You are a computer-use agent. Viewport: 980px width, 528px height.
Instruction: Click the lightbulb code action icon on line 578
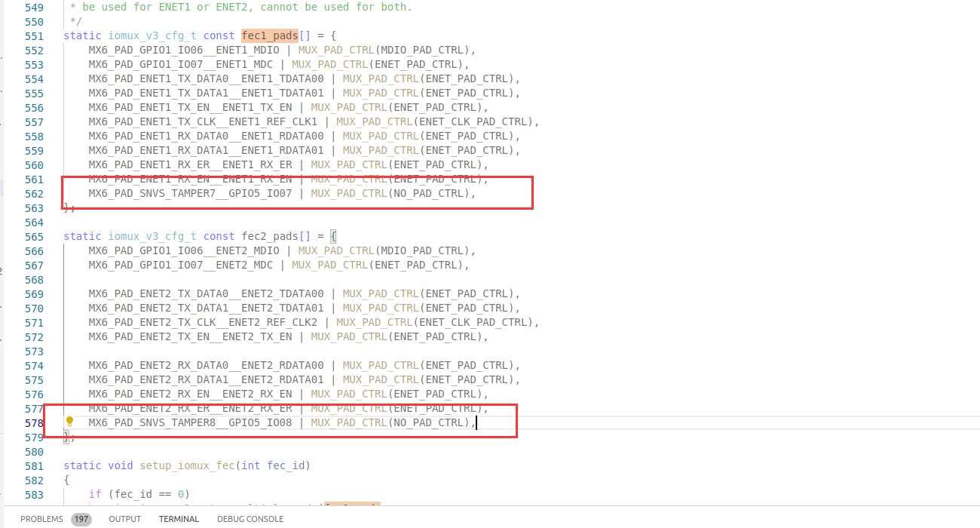(x=69, y=422)
